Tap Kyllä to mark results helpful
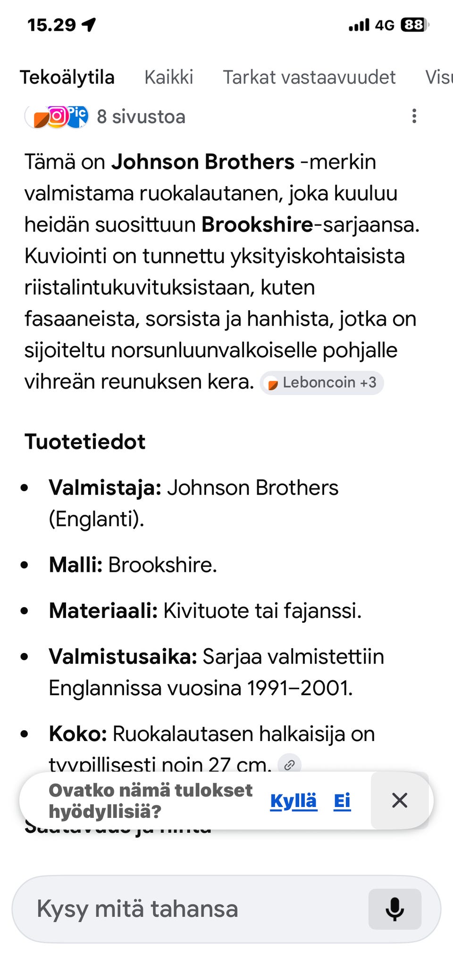 pos(293,800)
